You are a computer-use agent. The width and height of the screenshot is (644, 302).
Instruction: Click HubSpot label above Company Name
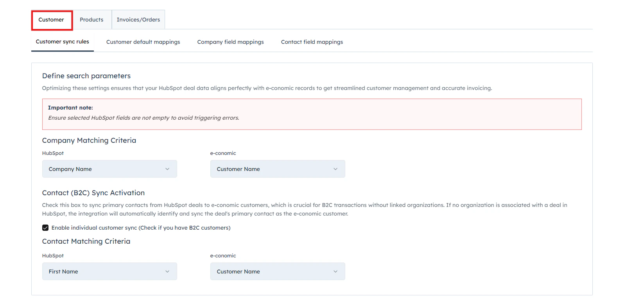pyautogui.click(x=53, y=153)
